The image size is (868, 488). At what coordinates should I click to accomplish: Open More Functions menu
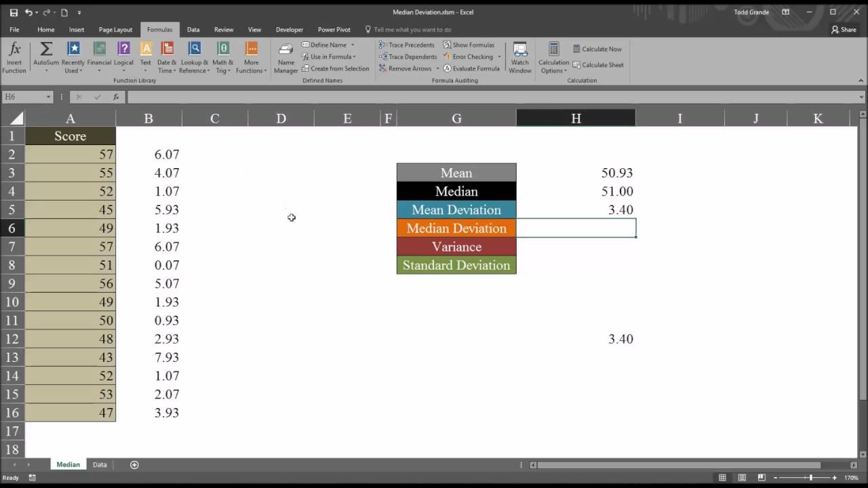pyautogui.click(x=251, y=58)
